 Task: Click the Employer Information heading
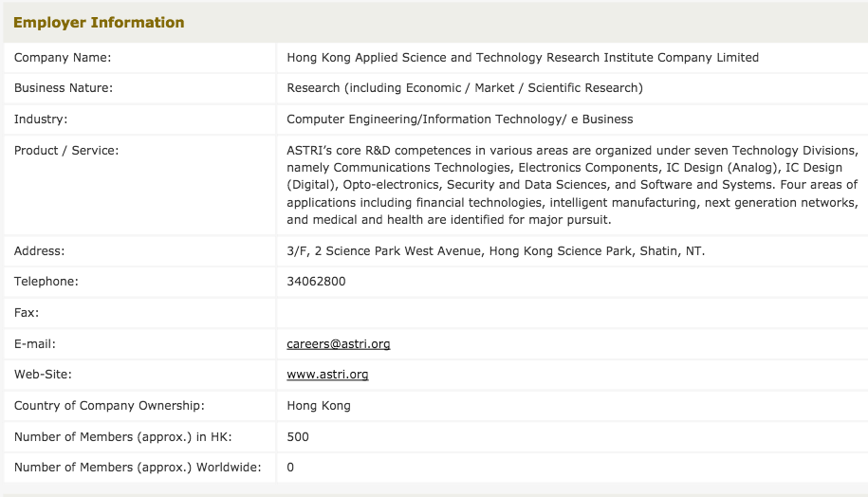[99, 23]
